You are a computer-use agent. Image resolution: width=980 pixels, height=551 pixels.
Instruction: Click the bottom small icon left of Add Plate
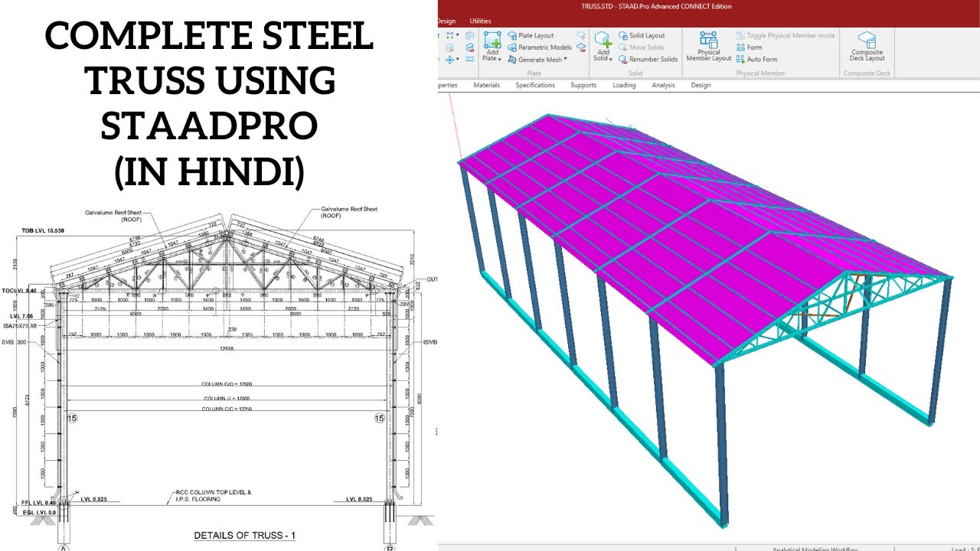pos(470,59)
